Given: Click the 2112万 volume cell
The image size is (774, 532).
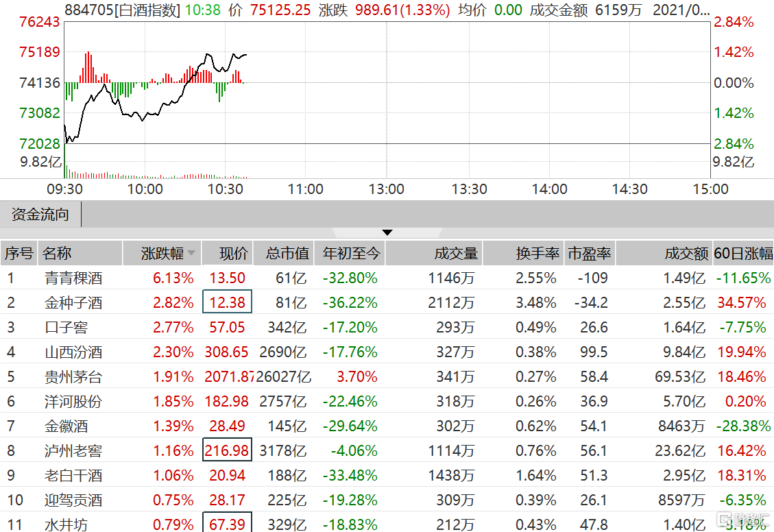Looking at the screenshot, I should [x=451, y=302].
